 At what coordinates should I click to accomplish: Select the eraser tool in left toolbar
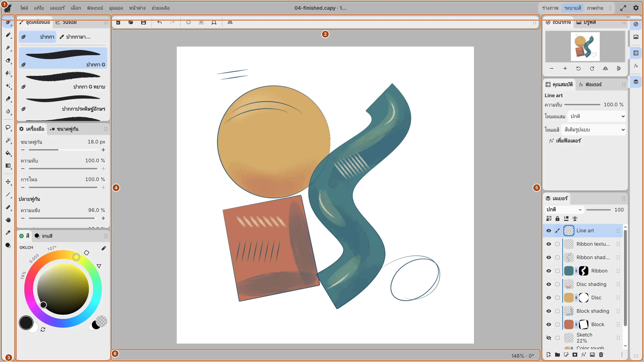pos(8,61)
